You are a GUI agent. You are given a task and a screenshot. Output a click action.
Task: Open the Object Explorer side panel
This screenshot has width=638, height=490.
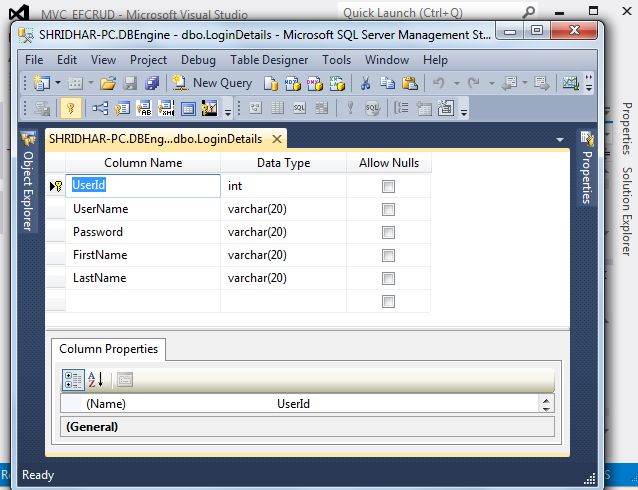(28, 182)
